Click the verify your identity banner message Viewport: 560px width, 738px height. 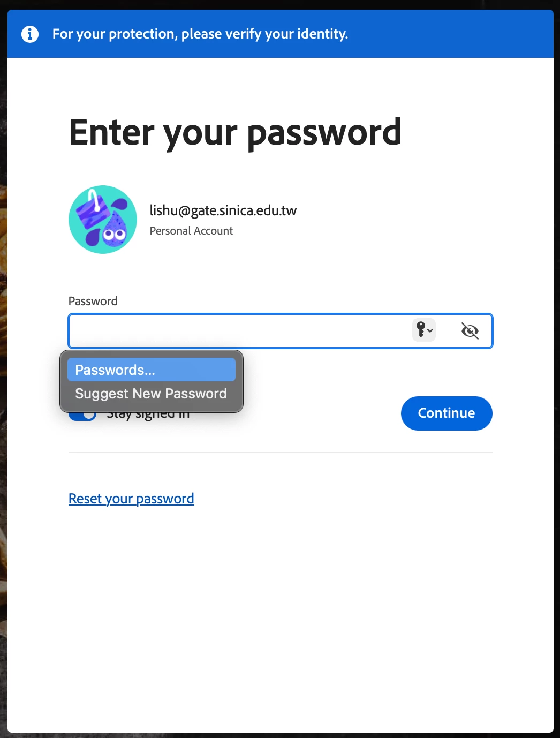click(200, 34)
